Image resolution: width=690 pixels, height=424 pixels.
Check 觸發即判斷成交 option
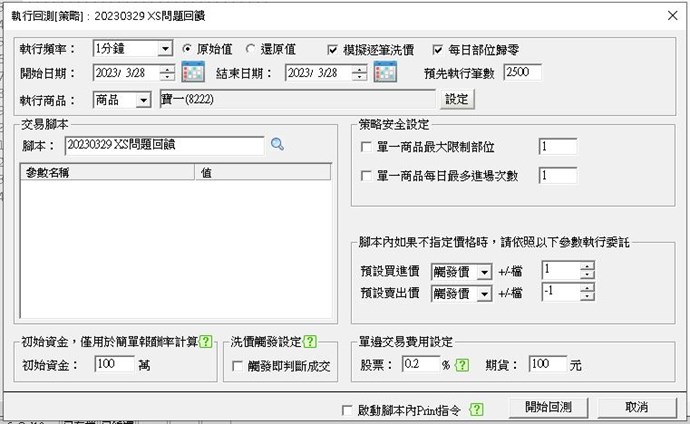point(237,366)
